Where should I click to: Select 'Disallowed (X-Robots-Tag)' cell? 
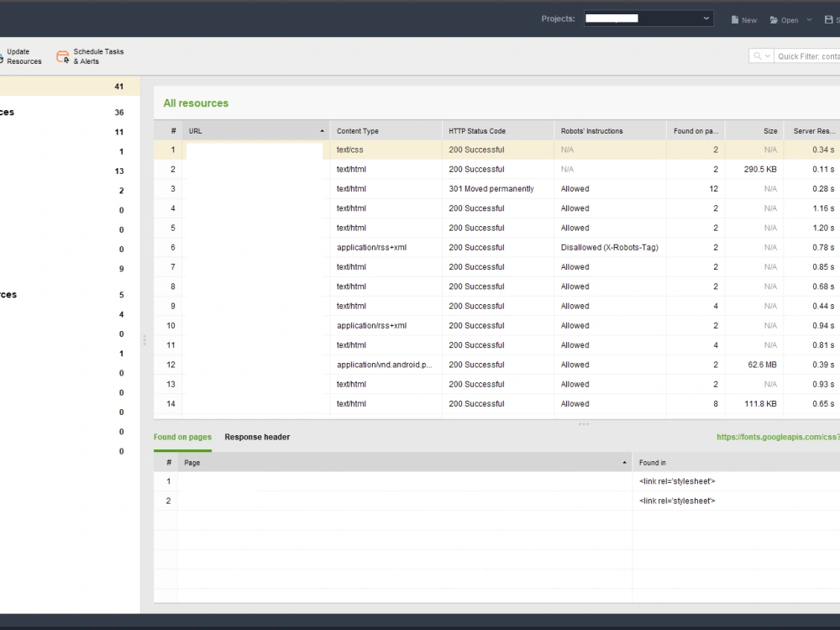tap(610, 248)
